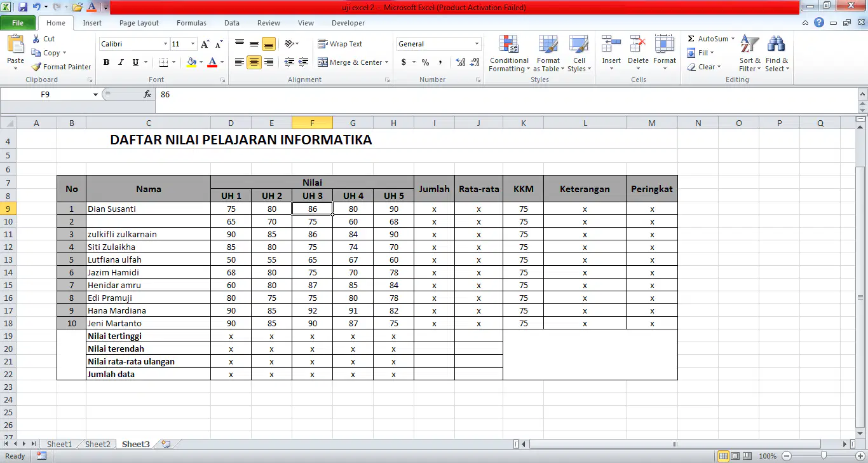Click the Insert cells icon

tap(611, 45)
